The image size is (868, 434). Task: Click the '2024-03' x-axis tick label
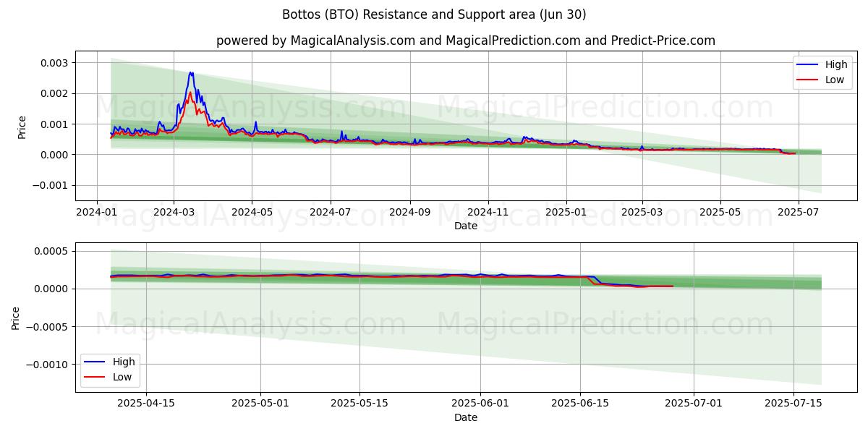click(x=174, y=213)
